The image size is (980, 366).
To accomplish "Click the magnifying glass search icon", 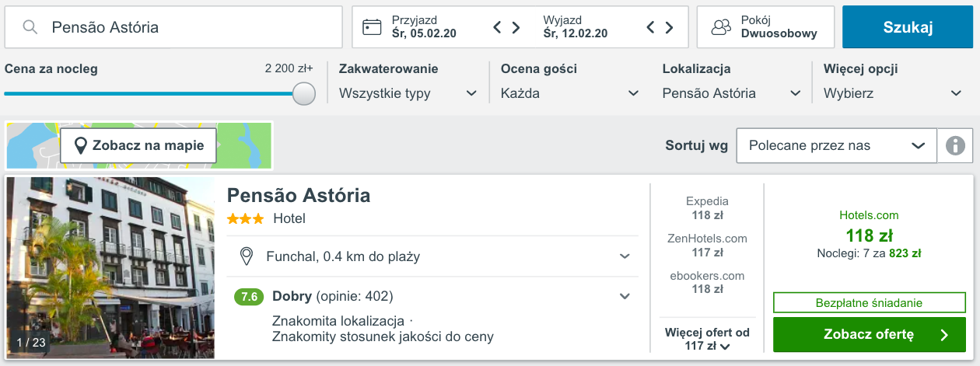I will click(x=30, y=27).
